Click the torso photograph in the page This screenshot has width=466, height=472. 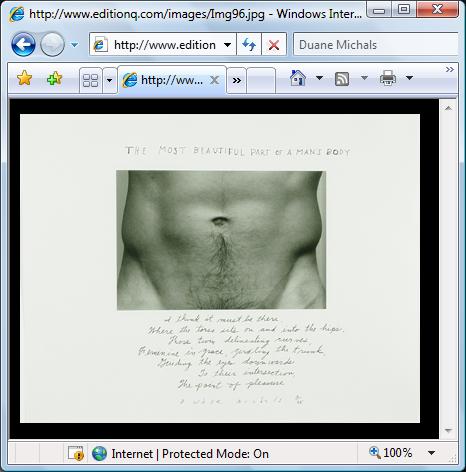click(221, 240)
